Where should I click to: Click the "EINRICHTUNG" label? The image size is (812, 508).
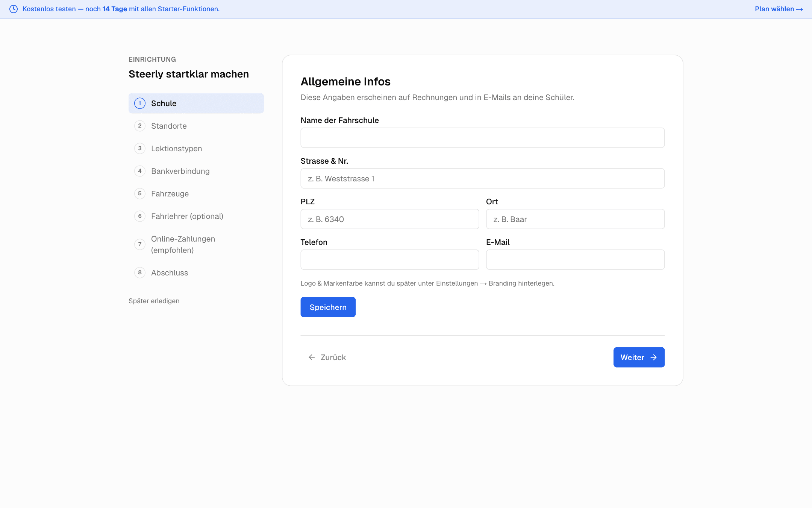point(152,59)
